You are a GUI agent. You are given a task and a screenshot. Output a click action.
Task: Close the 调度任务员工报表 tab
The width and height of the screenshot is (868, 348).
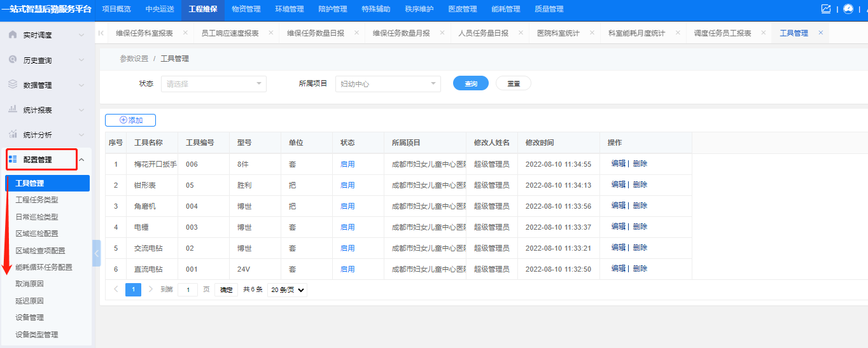pos(764,32)
